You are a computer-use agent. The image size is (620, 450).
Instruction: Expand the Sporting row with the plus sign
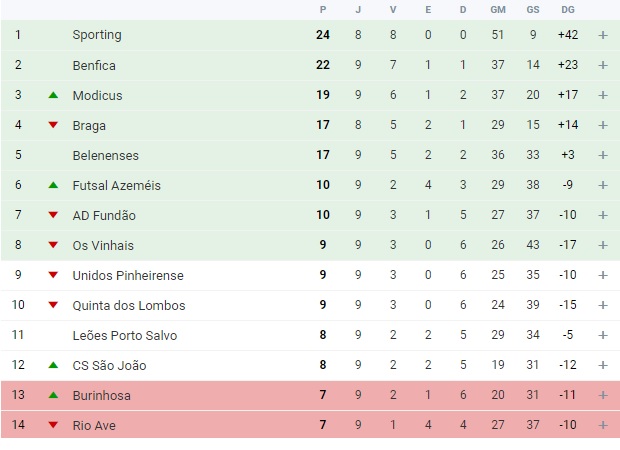pyautogui.click(x=603, y=35)
